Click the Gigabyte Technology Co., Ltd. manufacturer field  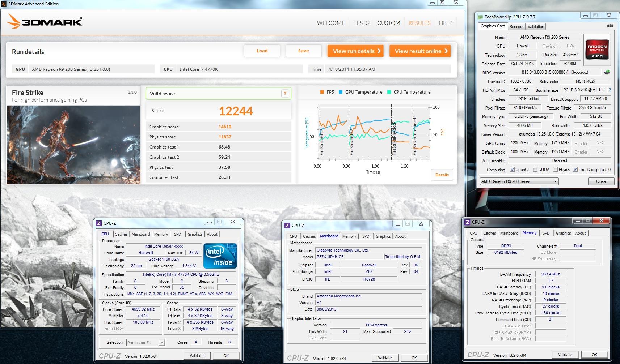pos(369,250)
